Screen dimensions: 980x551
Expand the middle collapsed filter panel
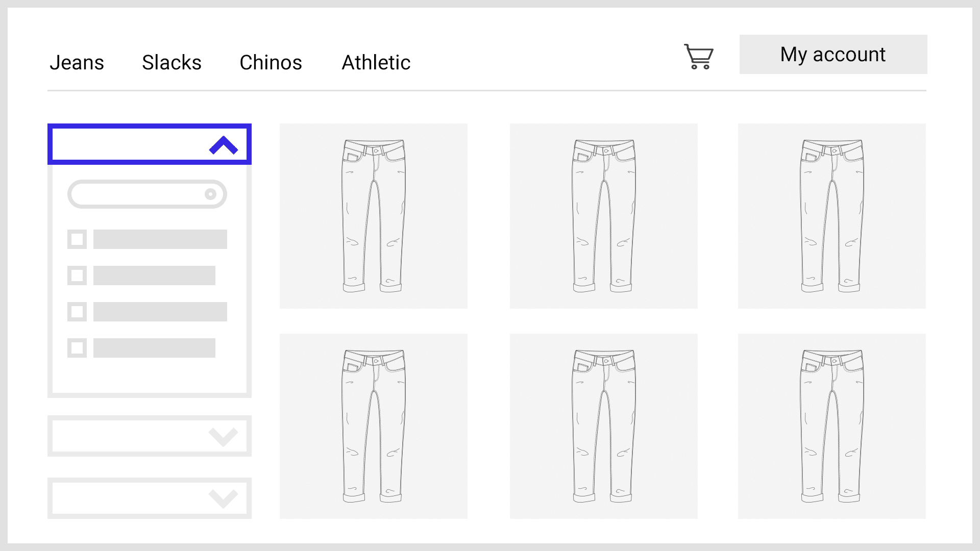click(x=150, y=436)
